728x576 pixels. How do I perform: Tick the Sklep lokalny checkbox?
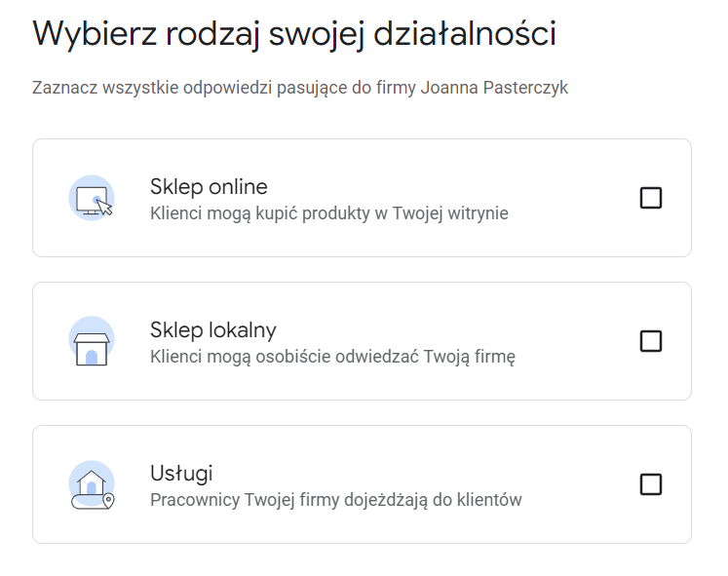point(650,341)
